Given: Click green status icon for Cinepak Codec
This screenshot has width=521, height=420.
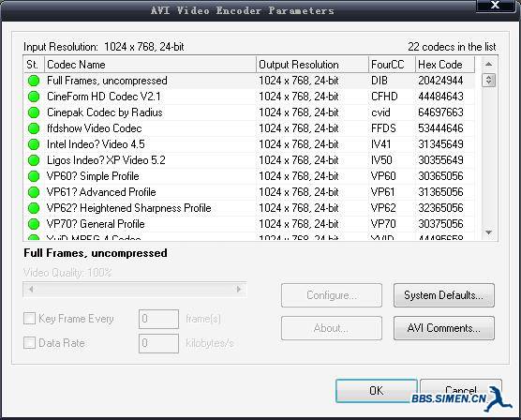Looking at the screenshot, I should (x=34, y=112).
